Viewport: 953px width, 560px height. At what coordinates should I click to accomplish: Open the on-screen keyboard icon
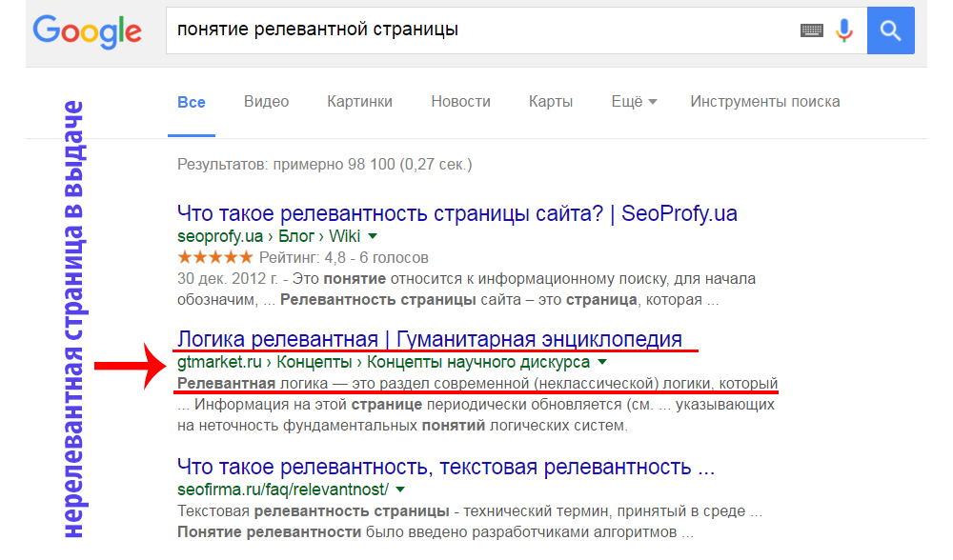(x=811, y=30)
